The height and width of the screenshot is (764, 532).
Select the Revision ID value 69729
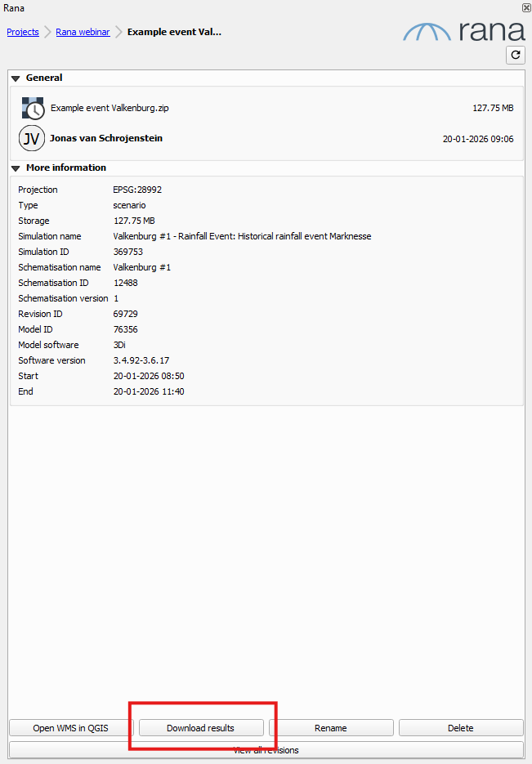pos(126,315)
